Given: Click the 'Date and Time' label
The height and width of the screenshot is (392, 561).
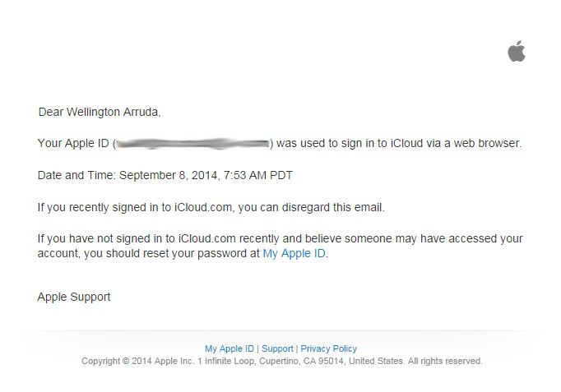Looking at the screenshot, I should point(76,175).
